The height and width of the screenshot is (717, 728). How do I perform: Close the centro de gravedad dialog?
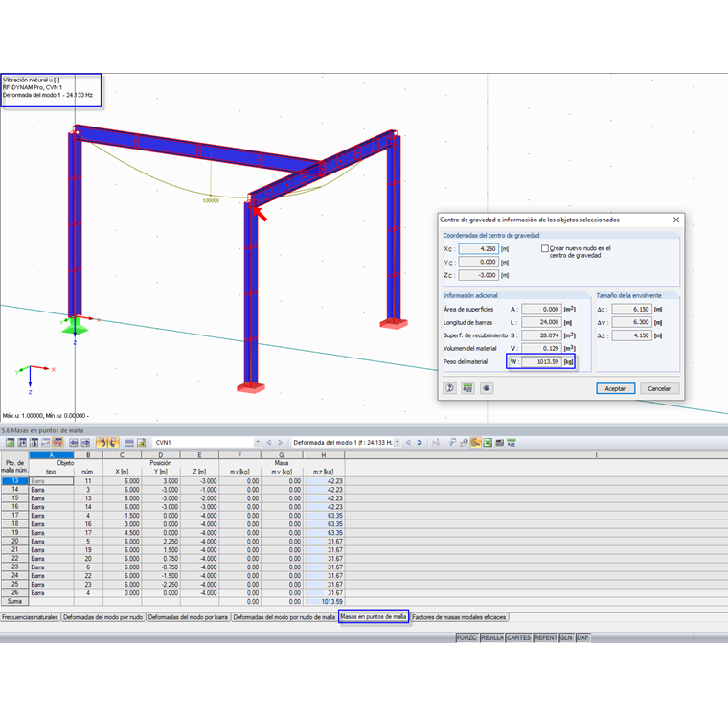coord(676,220)
